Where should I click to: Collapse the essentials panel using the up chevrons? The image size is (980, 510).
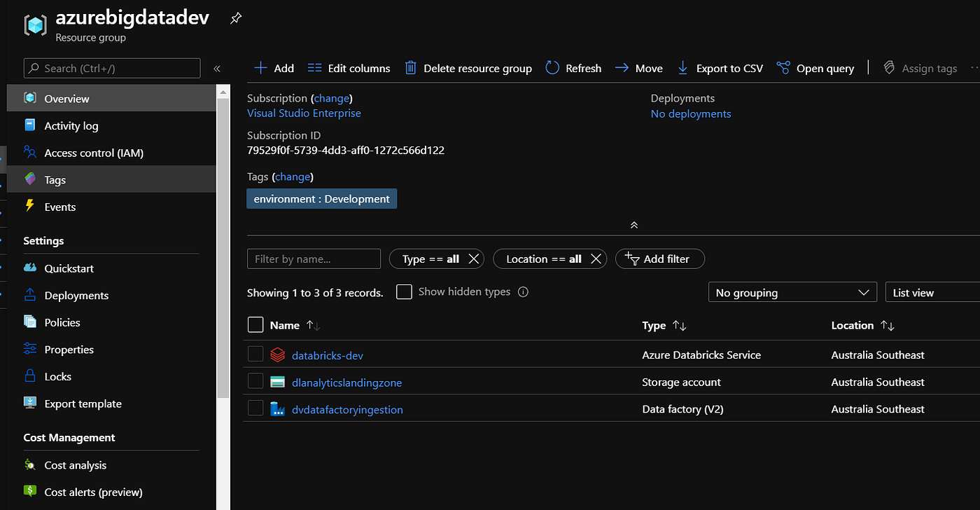[x=633, y=225]
